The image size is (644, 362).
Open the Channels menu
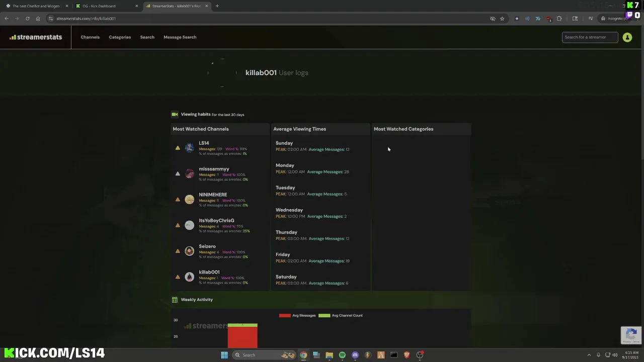90,37
